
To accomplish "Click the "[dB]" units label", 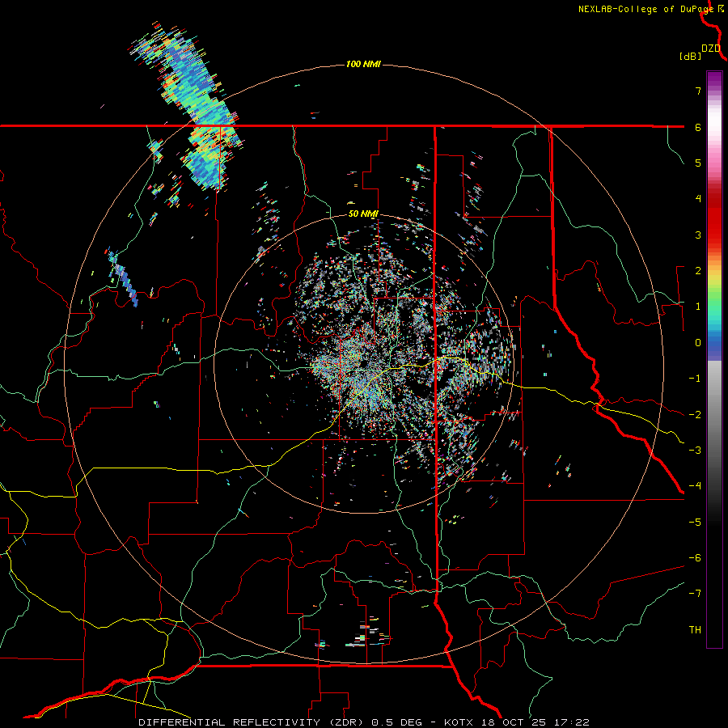I will [691, 56].
